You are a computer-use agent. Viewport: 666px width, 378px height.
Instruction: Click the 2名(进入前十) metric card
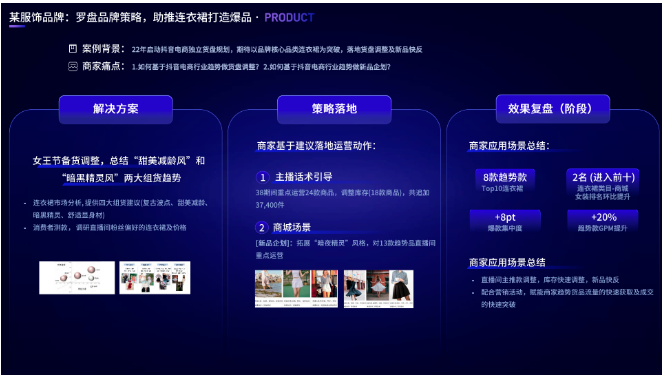pyautogui.click(x=603, y=185)
